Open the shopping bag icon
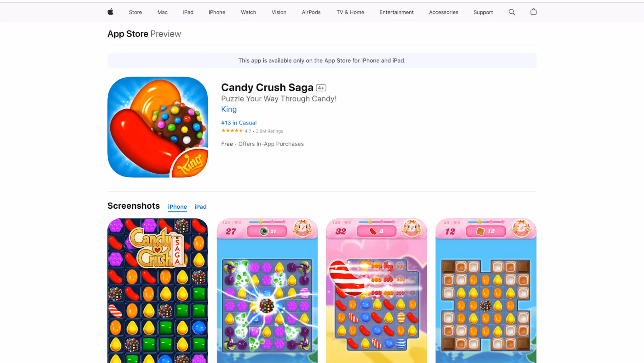Viewport: 644px width, 363px height. click(x=533, y=12)
